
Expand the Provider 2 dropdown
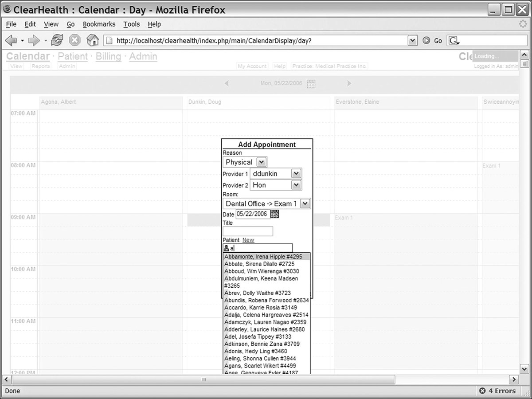tap(296, 185)
